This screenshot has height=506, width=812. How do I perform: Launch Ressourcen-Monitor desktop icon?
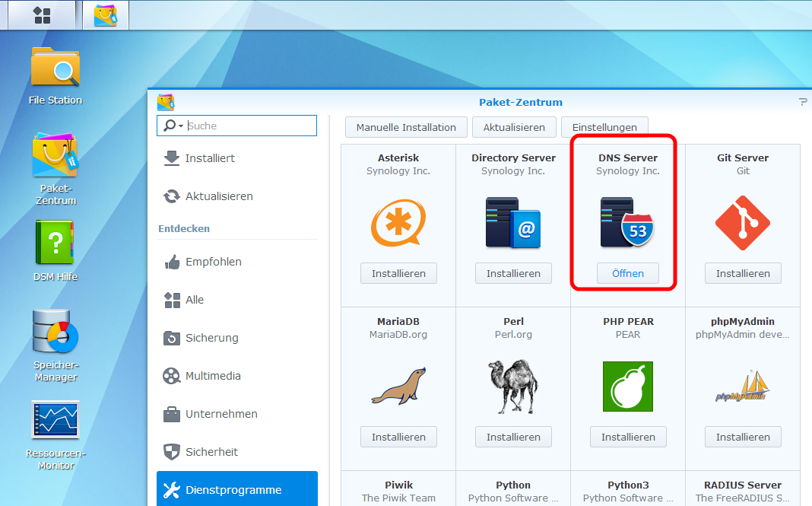click(x=56, y=419)
